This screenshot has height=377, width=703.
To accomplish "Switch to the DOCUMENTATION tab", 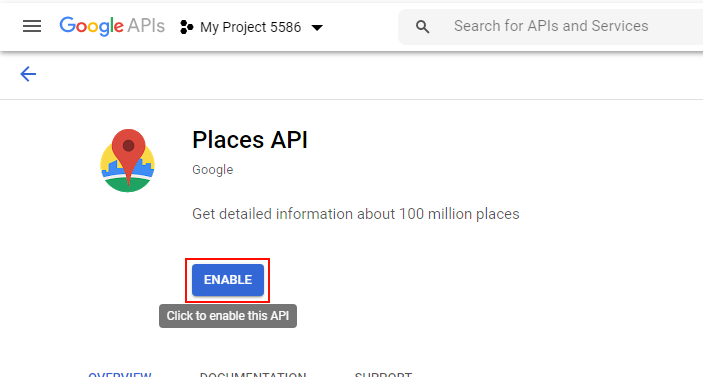I will click(x=253, y=374).
